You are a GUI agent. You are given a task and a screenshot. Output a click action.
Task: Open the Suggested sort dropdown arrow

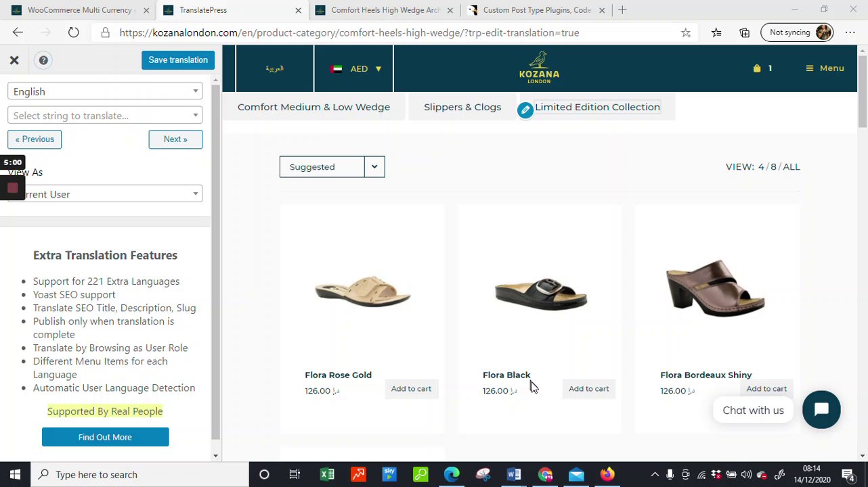point(374,167)
